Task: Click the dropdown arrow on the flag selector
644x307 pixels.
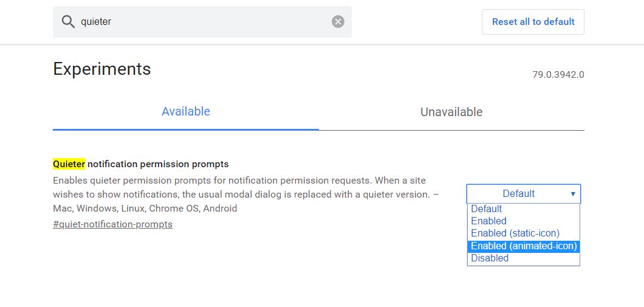Action: tap(573, 194)
